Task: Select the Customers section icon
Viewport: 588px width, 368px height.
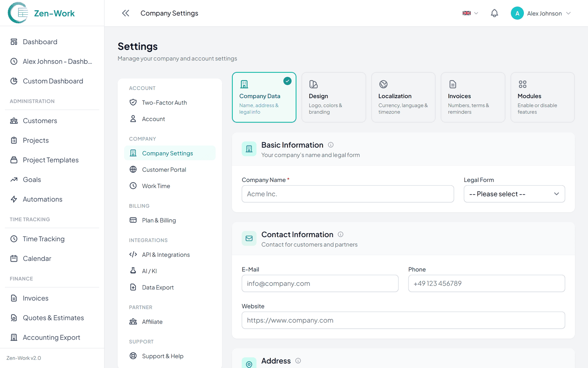Action: pyautogui.click(x=13, y=121)
